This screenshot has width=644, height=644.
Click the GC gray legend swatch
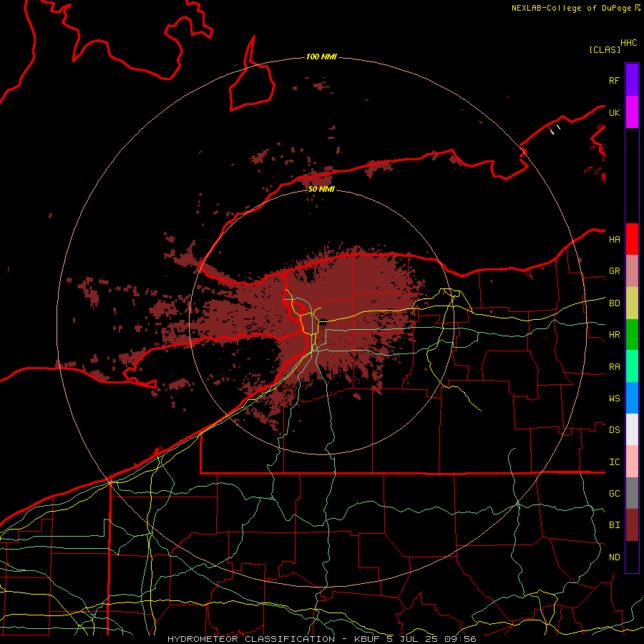[632, 493]
